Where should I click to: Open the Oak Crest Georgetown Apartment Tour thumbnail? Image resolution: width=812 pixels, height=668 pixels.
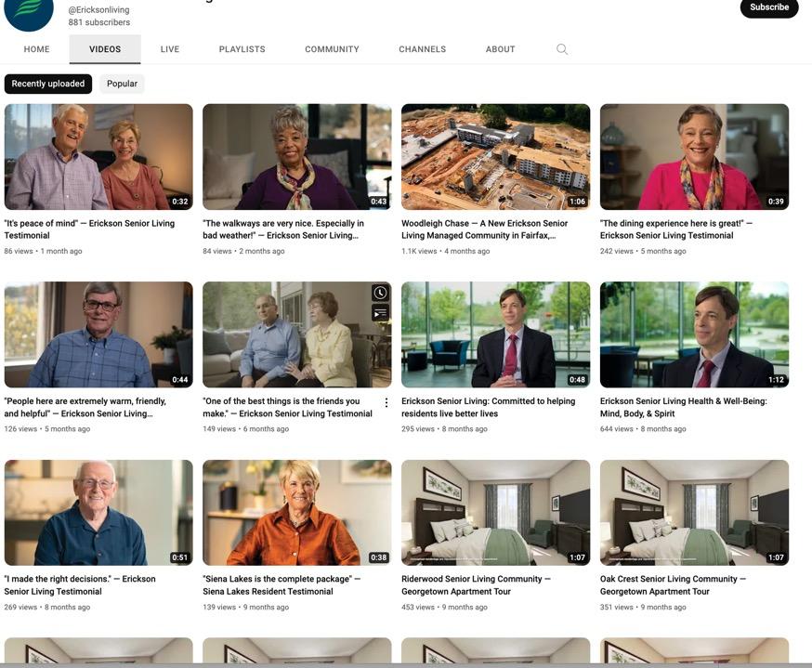coord(694,513)
